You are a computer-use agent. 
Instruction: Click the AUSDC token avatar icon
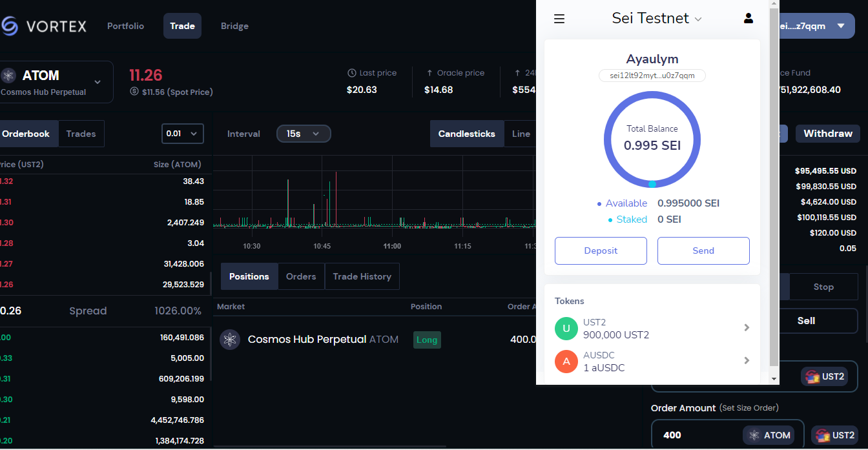566,362
